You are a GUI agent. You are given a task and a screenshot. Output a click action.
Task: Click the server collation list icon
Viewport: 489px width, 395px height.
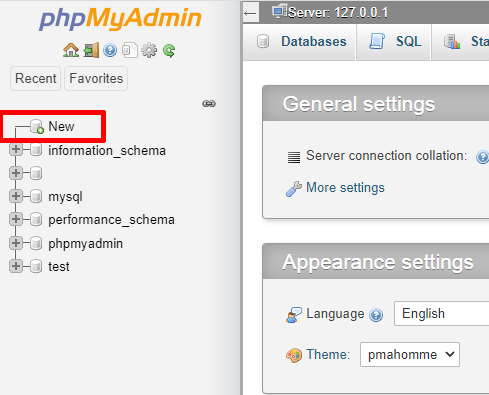click(294, 157)
